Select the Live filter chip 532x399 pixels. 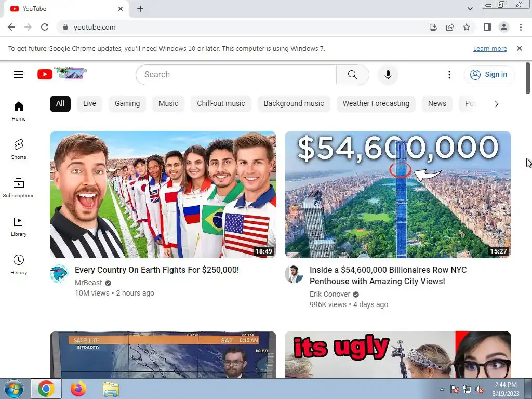point(89,104)
